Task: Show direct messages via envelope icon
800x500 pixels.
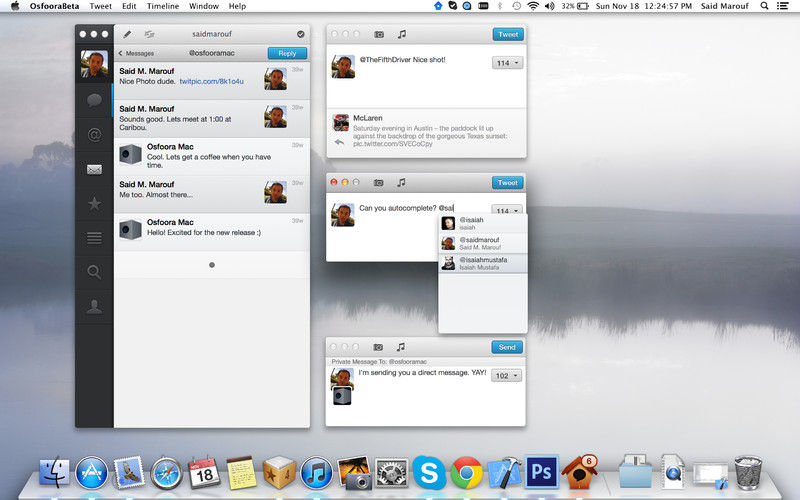Action: [x=94, y=169]
